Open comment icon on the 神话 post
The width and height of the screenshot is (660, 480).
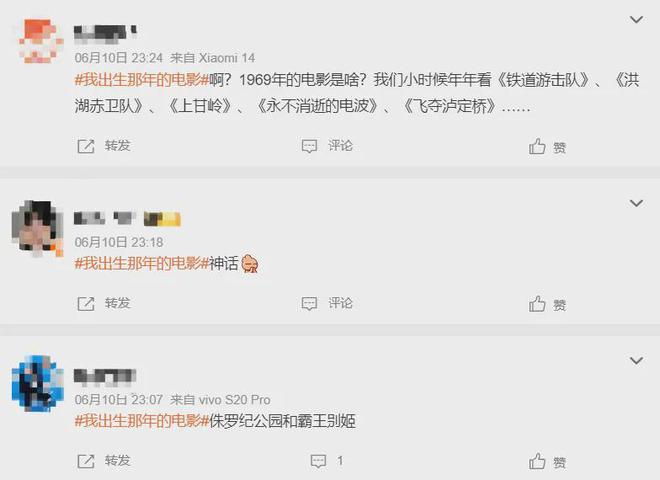(x=309, y=304)
